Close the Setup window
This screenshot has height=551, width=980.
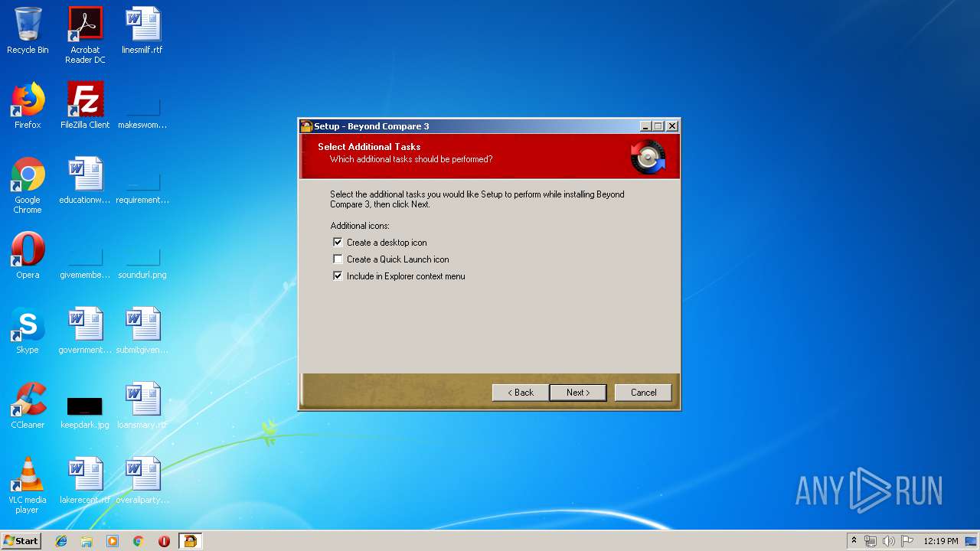[x=671, y=126]
